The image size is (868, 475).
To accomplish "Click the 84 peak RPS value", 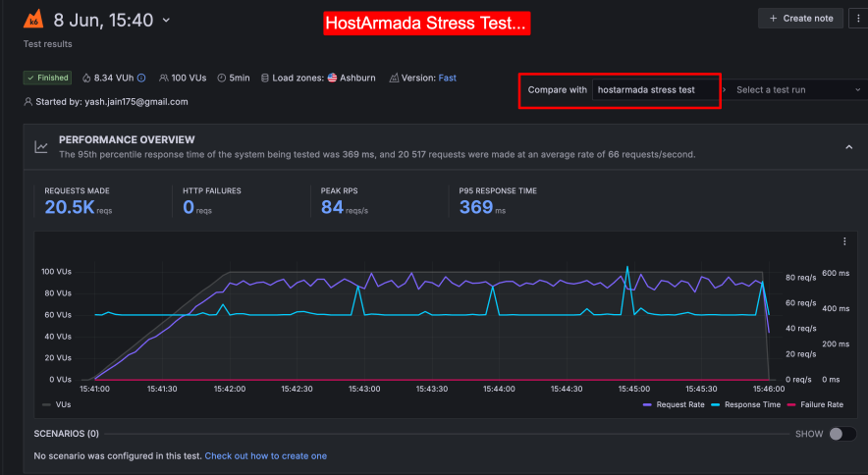I will coord(332,207).
